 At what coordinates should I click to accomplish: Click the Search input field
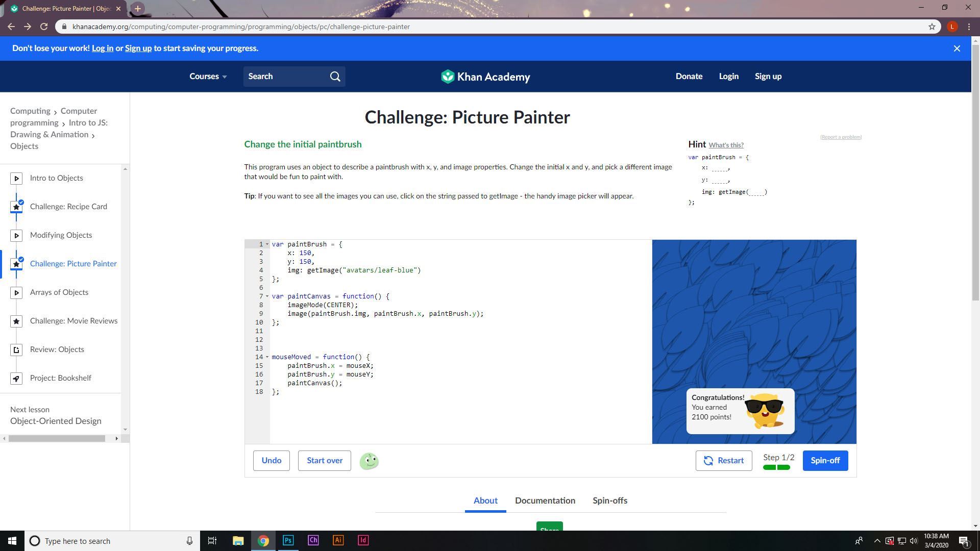pyautogui.click(x=286, y=77)
